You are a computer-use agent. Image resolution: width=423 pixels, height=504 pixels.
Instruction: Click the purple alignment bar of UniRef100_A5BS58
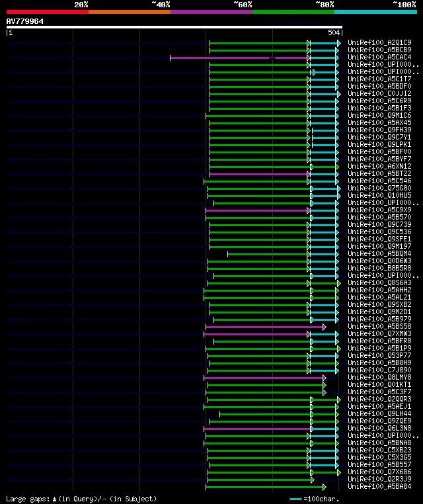tap(265, 327)
